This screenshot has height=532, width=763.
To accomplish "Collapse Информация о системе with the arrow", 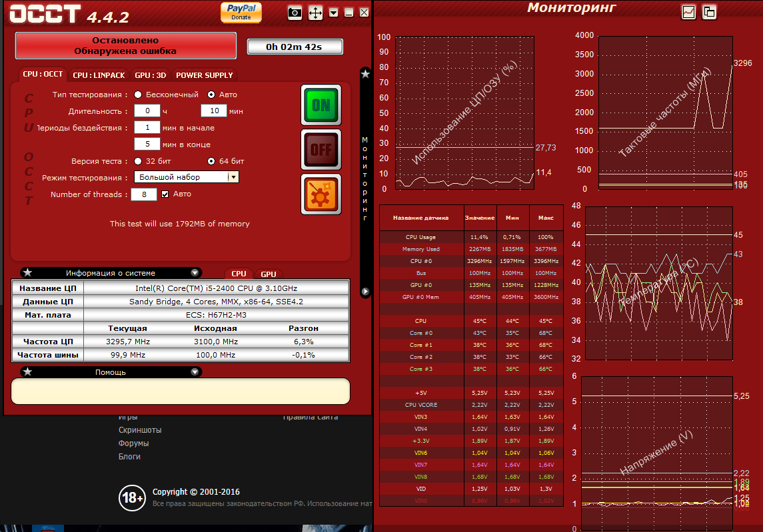I will pos(195,273).
